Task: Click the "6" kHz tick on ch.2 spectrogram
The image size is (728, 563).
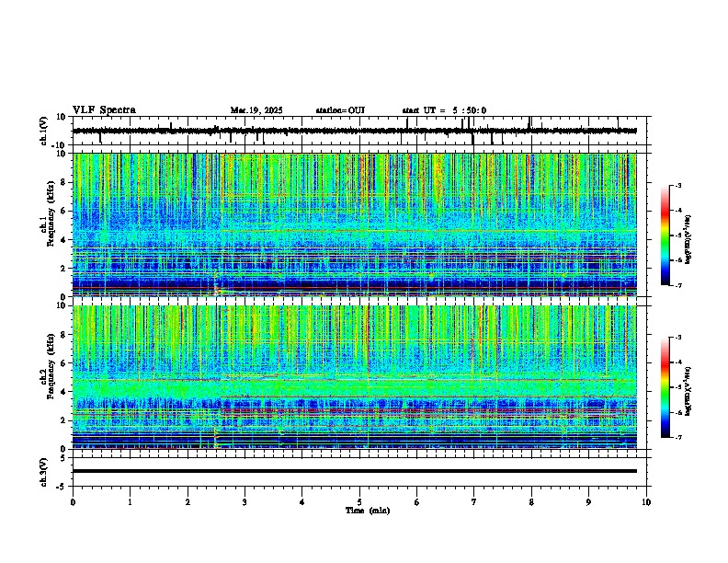Action: pyautogui.click(x=64, y=363)
